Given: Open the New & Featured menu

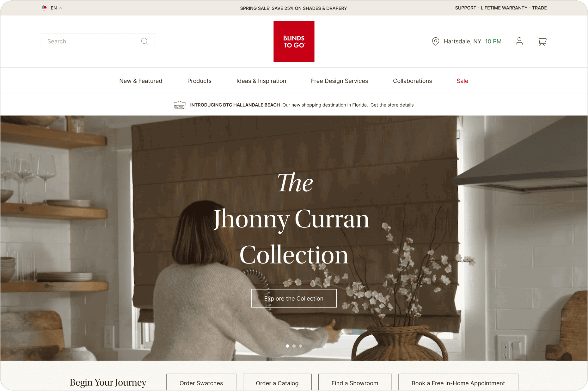Looking at the screenshot, I should (141, 81).
